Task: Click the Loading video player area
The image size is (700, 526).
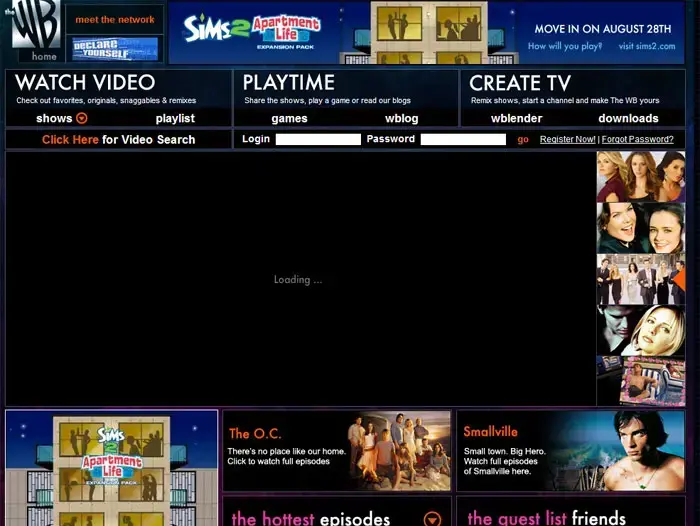Action: click(300, 279)
